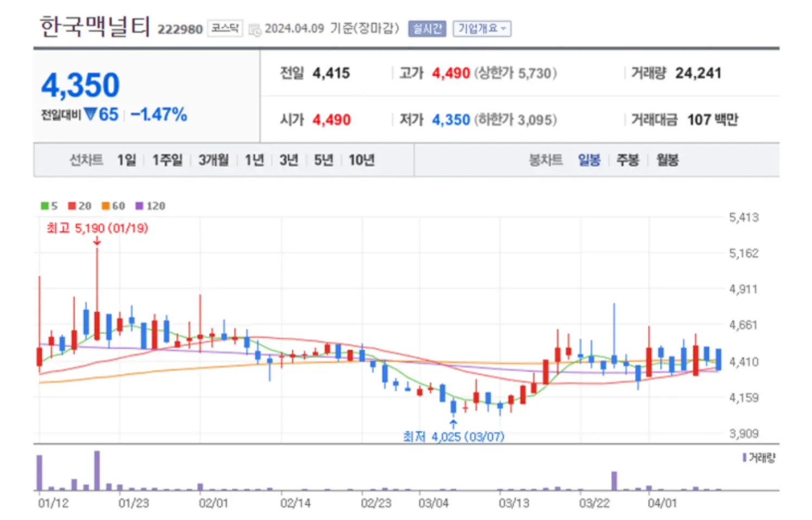This screenshot has width=812, height=520.
Task: Switch to 일봉 daily candle chart
Action: pos(589,160)
